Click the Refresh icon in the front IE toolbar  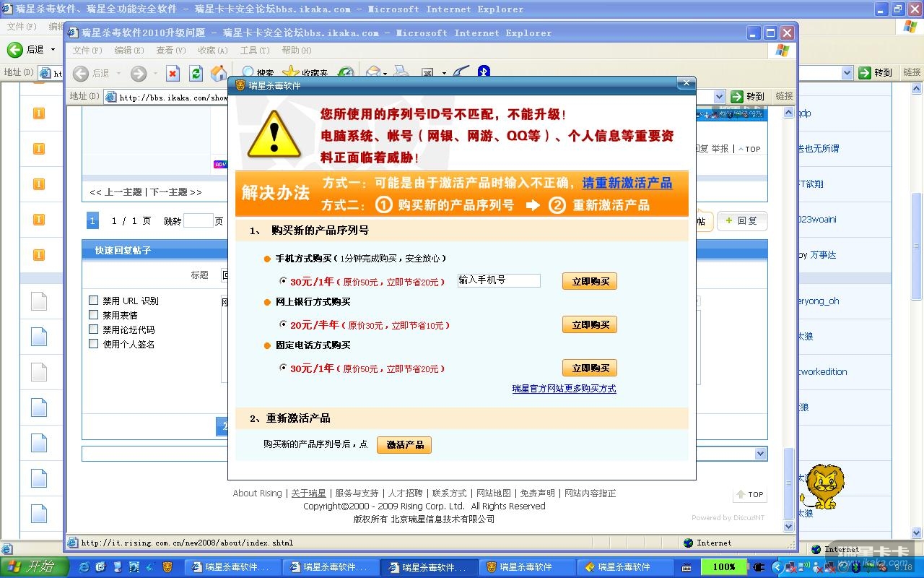click(x=196, y=73)
